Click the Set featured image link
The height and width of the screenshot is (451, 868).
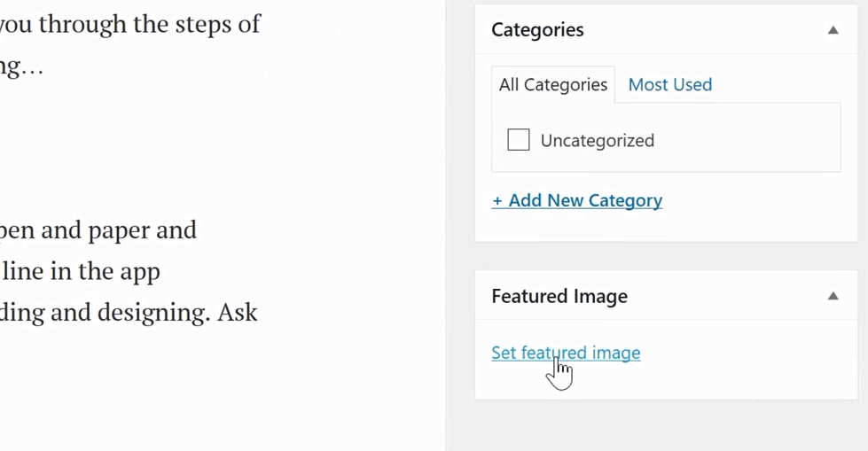point(566,353)
